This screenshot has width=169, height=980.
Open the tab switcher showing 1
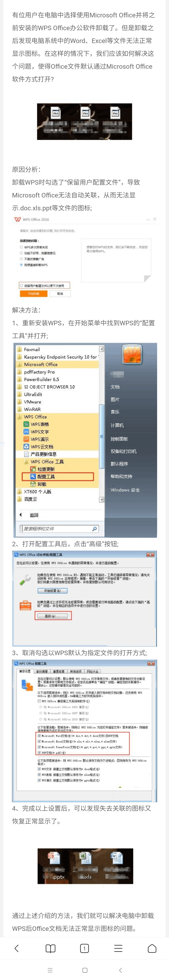(x=84, y=948)
